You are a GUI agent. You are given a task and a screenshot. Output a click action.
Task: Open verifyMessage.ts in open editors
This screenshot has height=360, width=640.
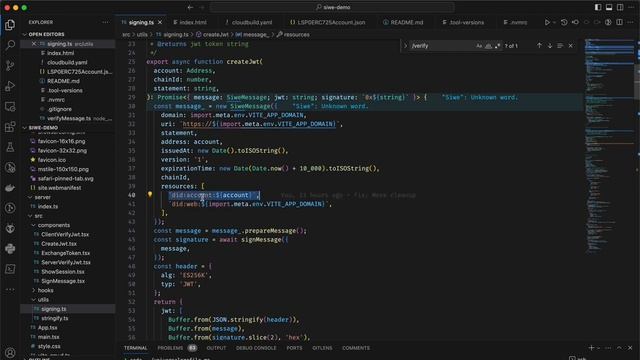point(69,118)
